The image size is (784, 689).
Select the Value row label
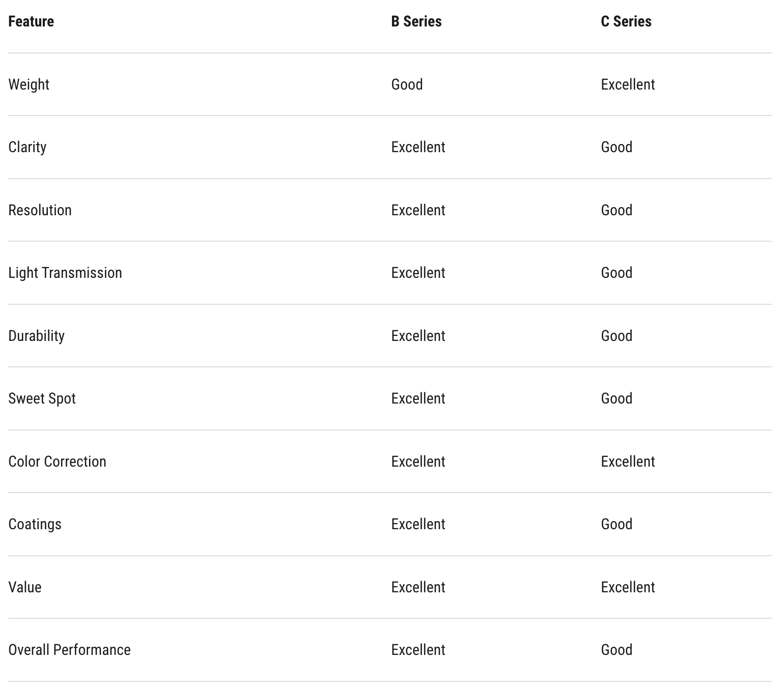pyautogui.click(x=25, y=587)
